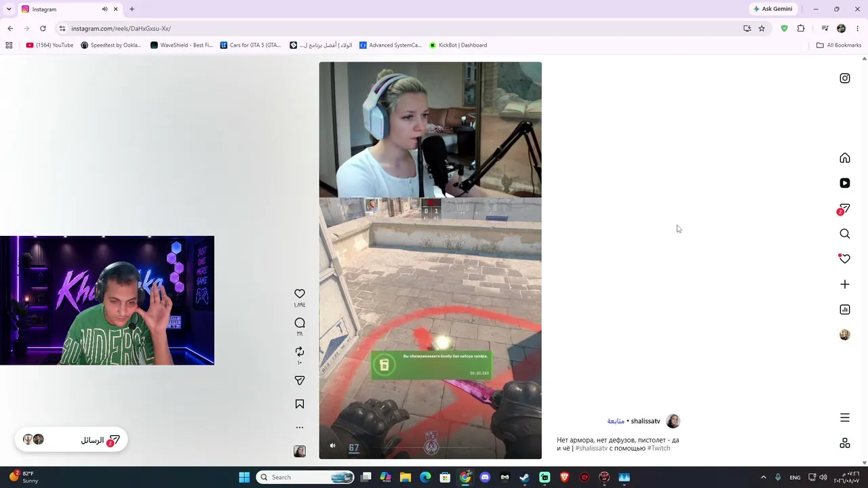Reload the Instagram page
The height and width of the screenshot is (488, 868).
pyautogui.click(x=43, y=28)
